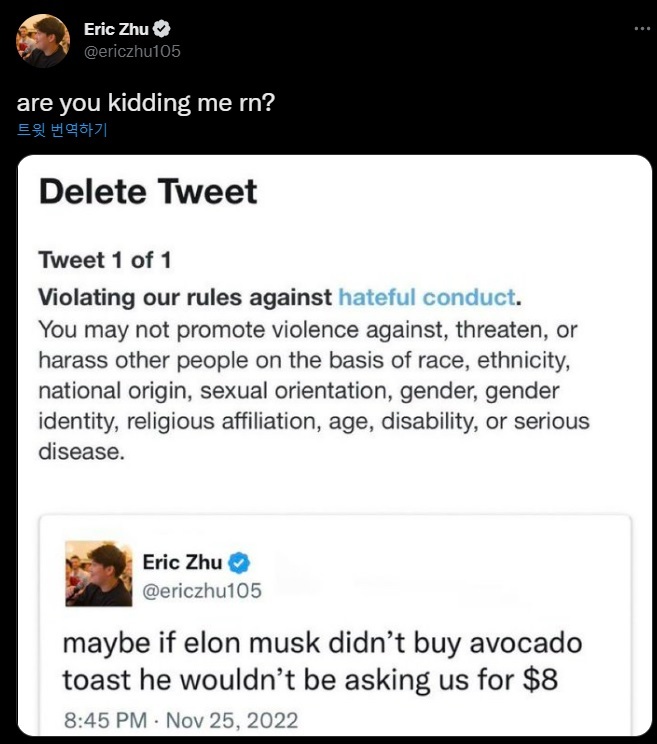Image resolution: width=657 pixels, height=744 pixels.
Task: Click the Eric Zhu name in the quoted tweet
Action: coord(182,562)
